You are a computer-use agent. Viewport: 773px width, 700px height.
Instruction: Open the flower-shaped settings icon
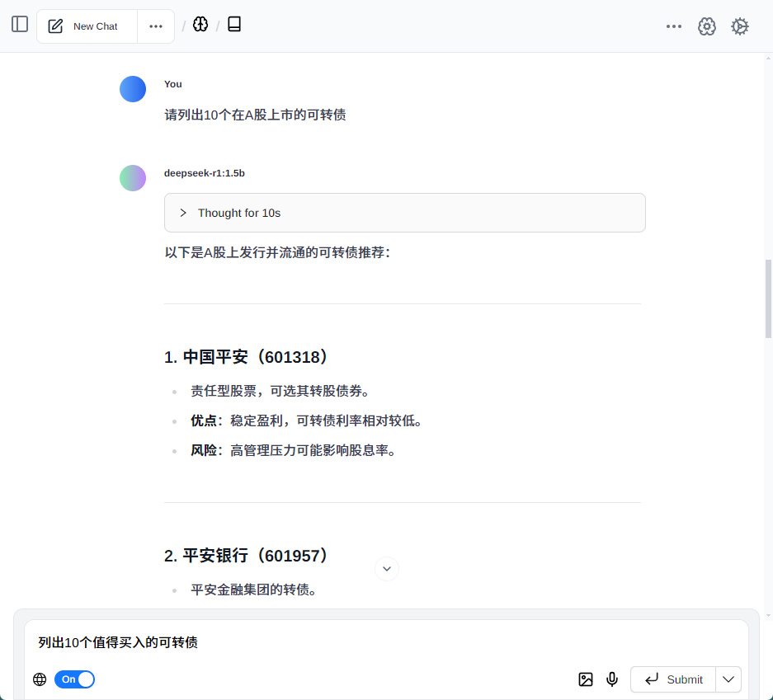[706, 26]
